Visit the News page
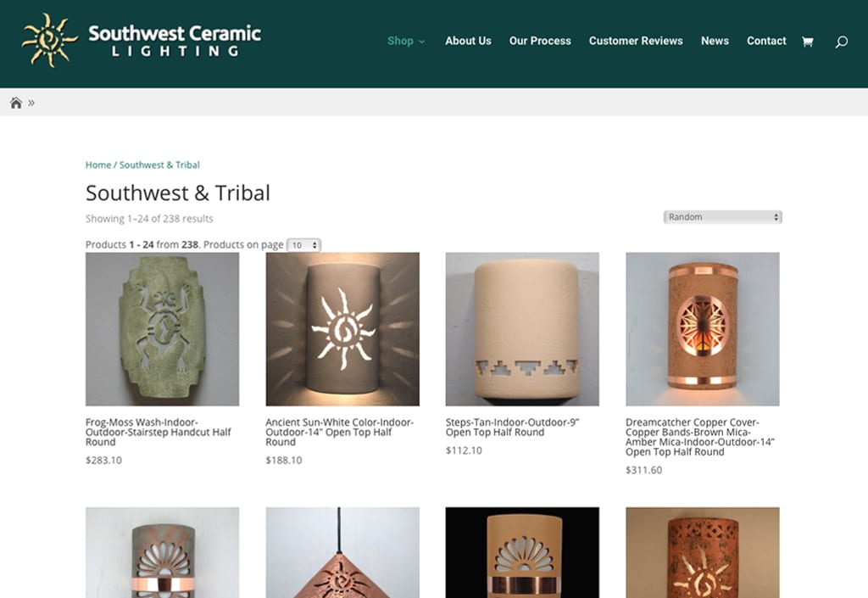Screen dimensions: 868x598 tap(715, 41)
